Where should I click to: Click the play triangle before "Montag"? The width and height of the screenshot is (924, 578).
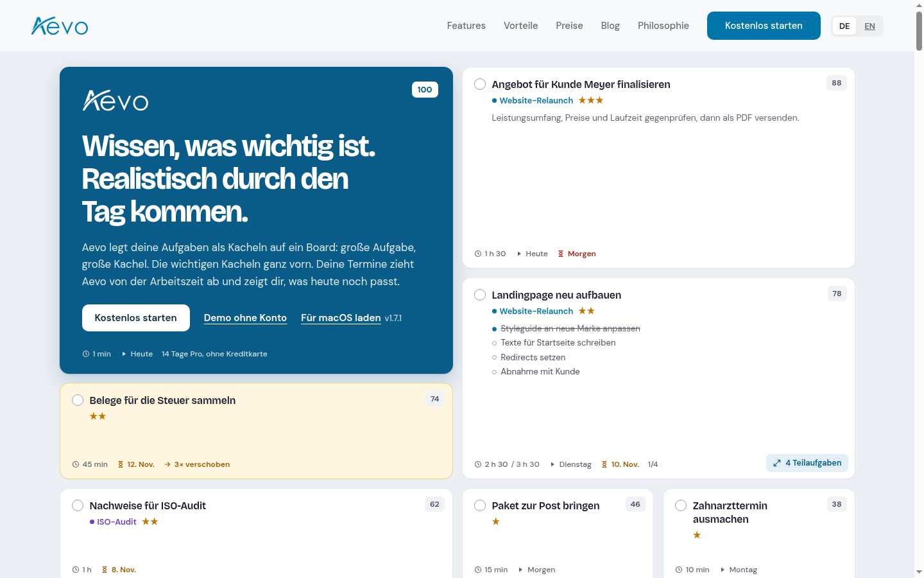click(x=723, y=570)
